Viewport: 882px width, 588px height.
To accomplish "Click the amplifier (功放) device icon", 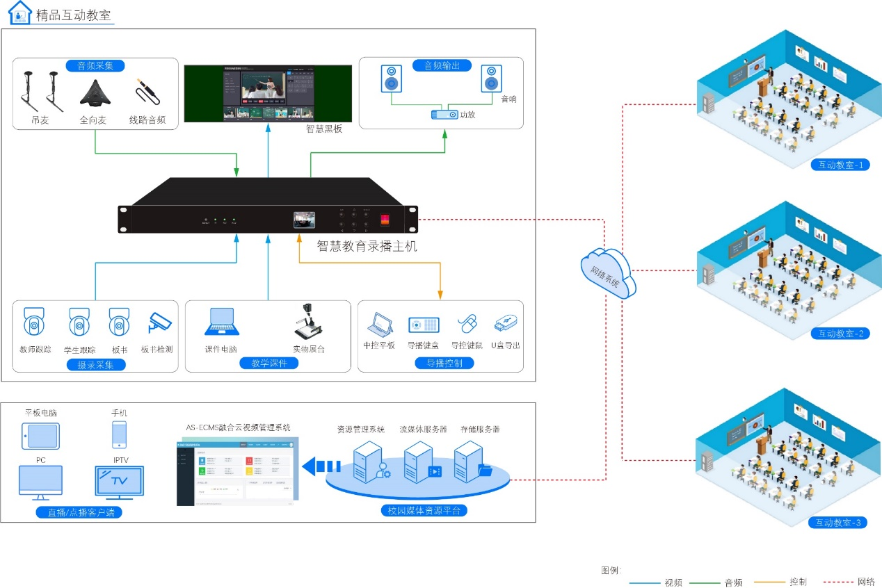I will [x=444, y=115].
